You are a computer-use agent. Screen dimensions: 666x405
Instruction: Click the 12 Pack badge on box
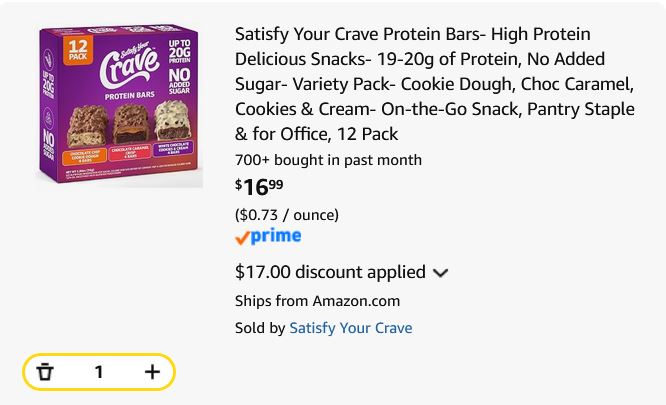point(78,50)
